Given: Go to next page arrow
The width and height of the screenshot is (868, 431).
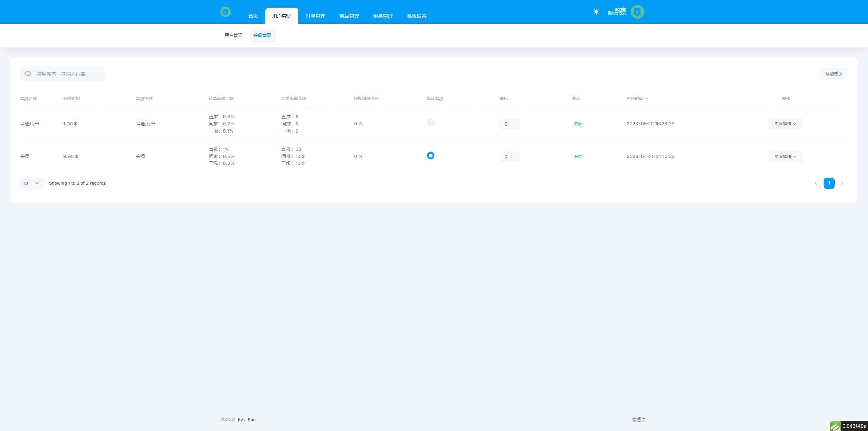Looking at the screenshot, I should [x=842, y=183].
